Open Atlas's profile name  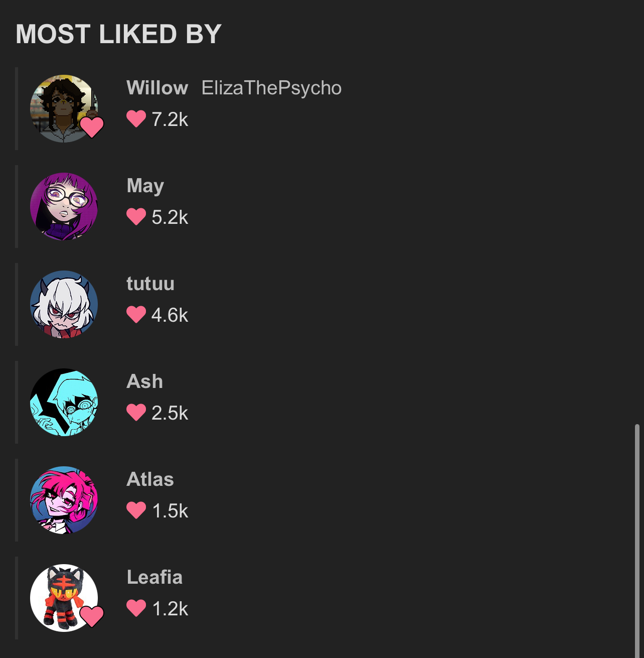click(150, 479)
